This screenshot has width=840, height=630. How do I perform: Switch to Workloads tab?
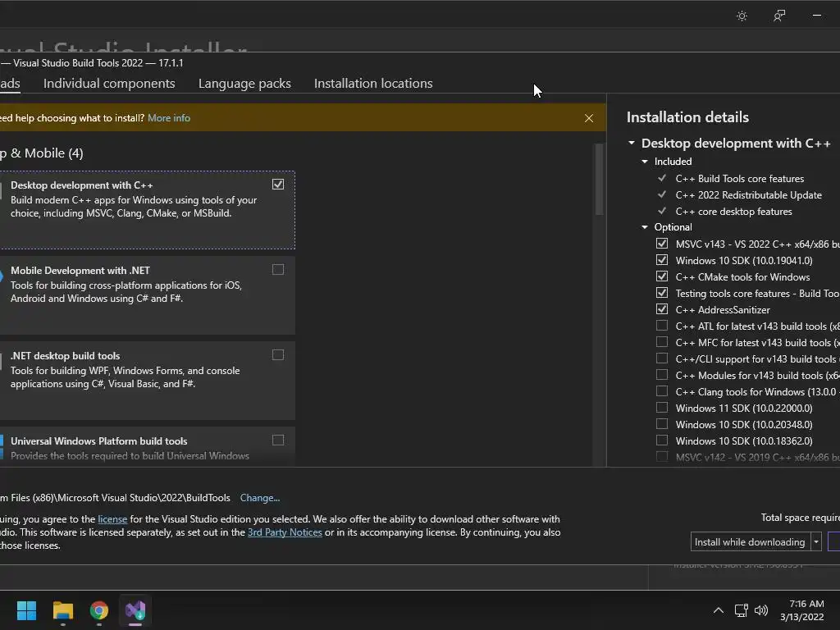click(10, 84)
